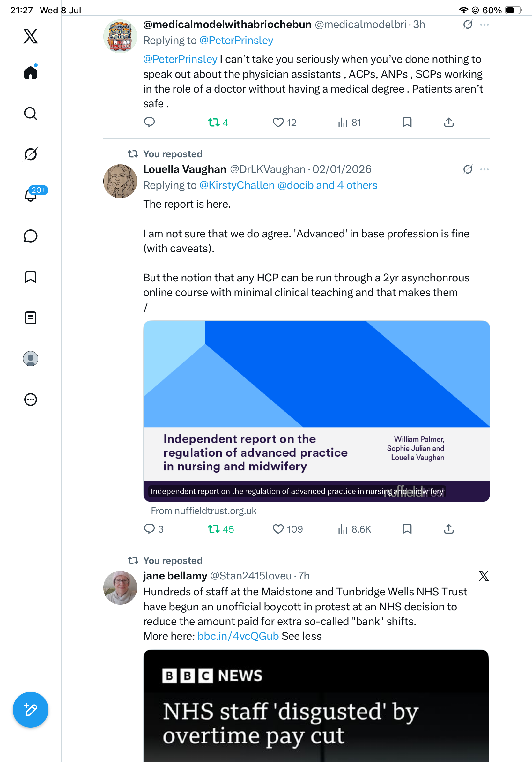Open the notifications bell with 20+ badge
The width and height of the screenshot is (532, 762).
point(31,195)
